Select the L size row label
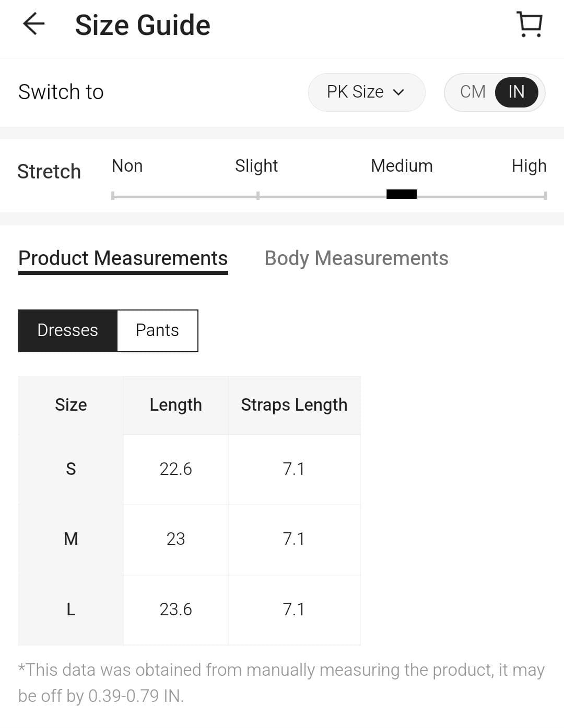The height and width of the screenshot is (728, 564). click(71, 610)
